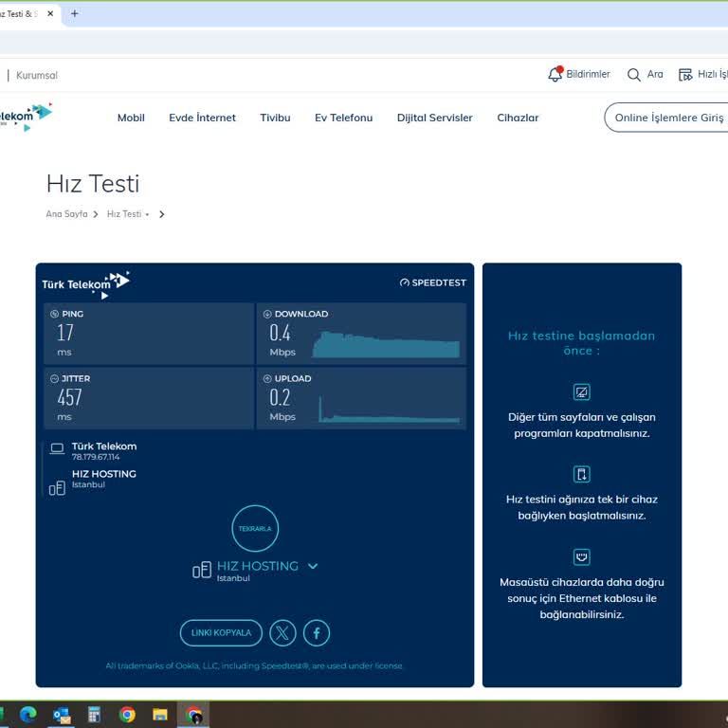
Task: Click the Speedtest gauge logo
Action: pyautogui.click(x=432, y=282)
